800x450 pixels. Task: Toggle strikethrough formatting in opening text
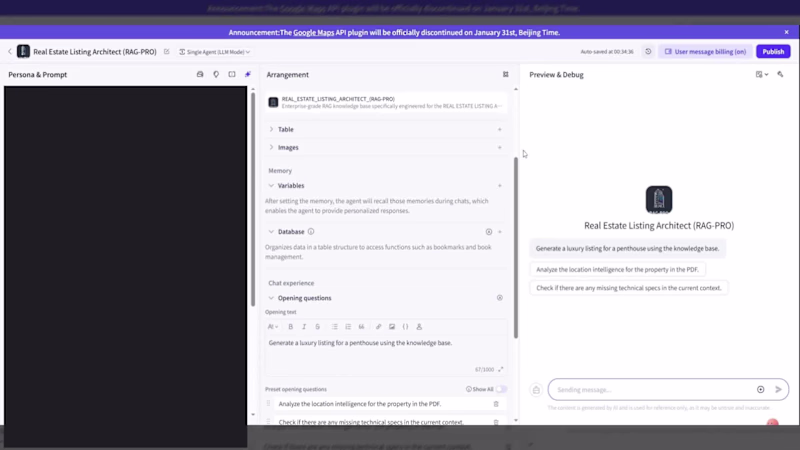(317, 327)
